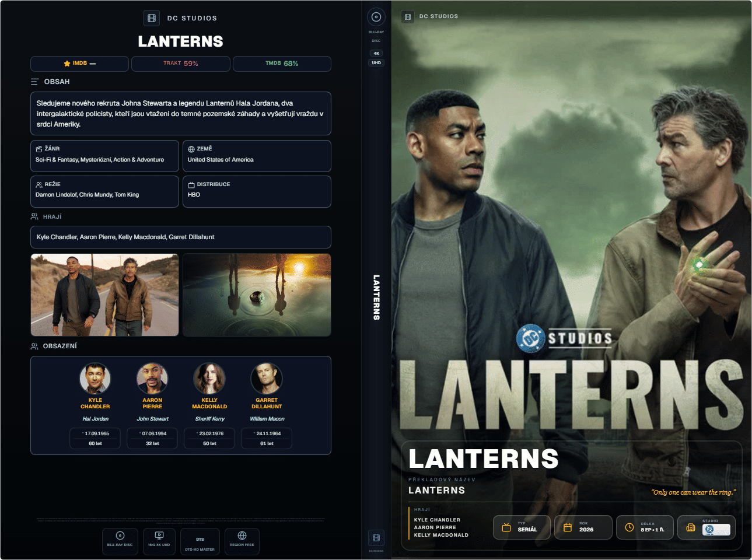Click the birthdate 17.09.1965

[x=97, y=433]
